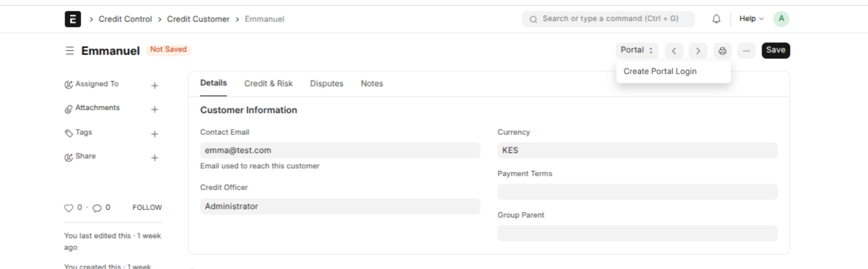The width and height of the screenshot is (868, 269).
Task: Click the Contact Email input field
Action: point(340,150)
